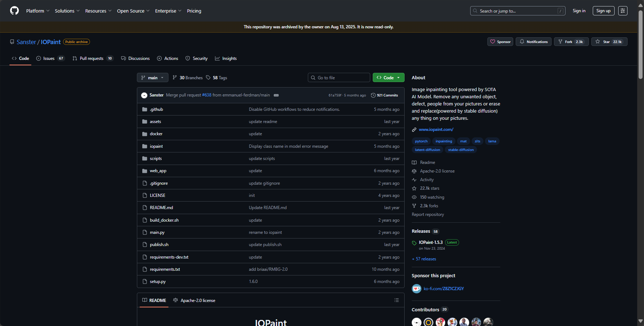Viewport: 644px width, 326px height.
Task: Open the LICENSE file
Action: (x=157, y=195)
